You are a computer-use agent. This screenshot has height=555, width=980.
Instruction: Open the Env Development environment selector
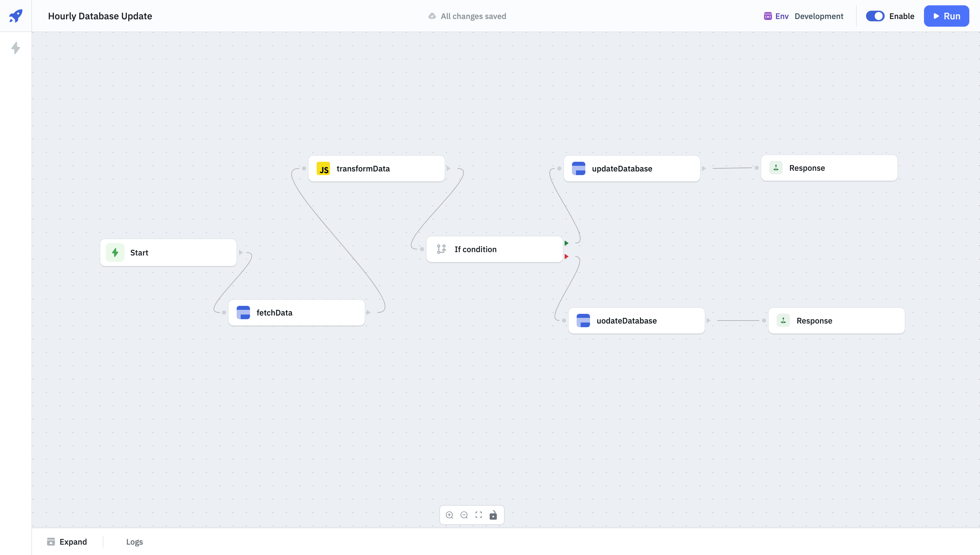click(x=804, y=16)
